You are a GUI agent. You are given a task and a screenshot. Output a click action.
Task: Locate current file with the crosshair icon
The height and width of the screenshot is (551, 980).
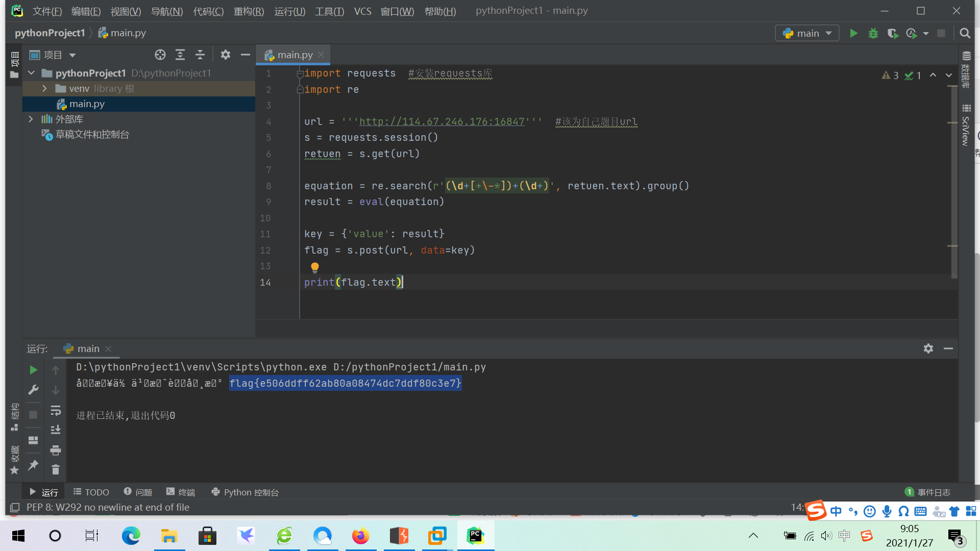(160, 55)
